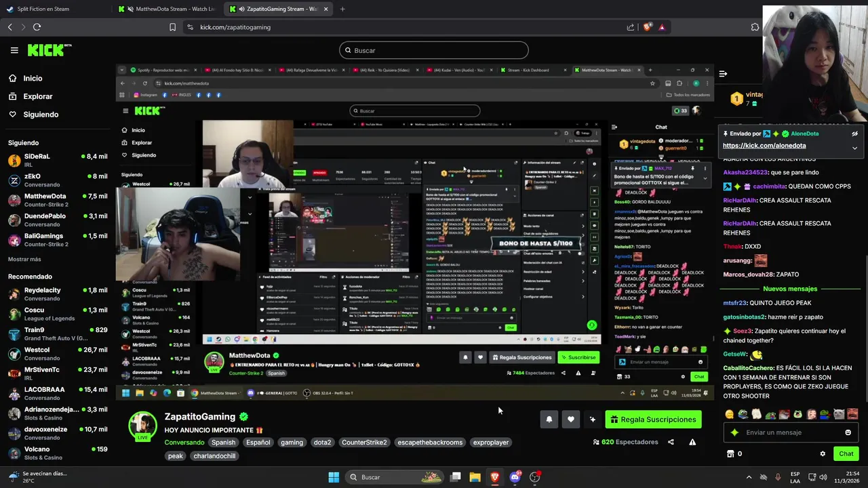Report stream with warning triangle icon
The width and height of the screenshot is (868, 488).
pos(692,442)
